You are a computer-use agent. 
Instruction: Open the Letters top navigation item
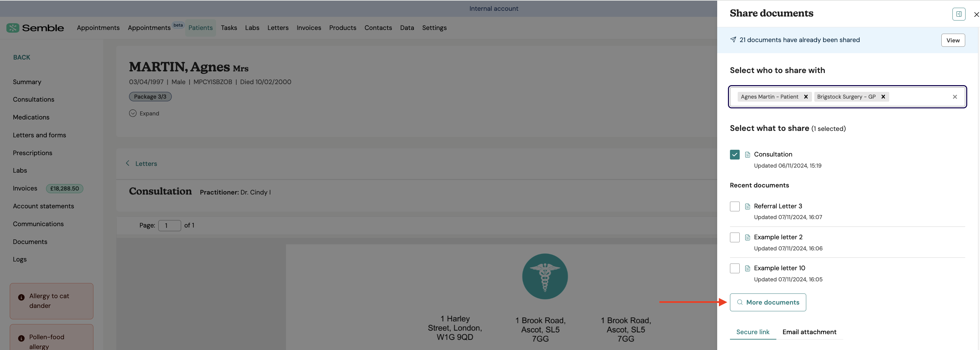(x=278, y=28)
